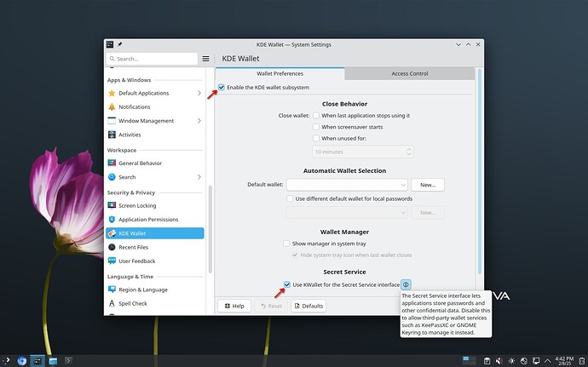588x367 pixels.
Task: Open the application launcher in the taskbar
Action: (6, 361)
